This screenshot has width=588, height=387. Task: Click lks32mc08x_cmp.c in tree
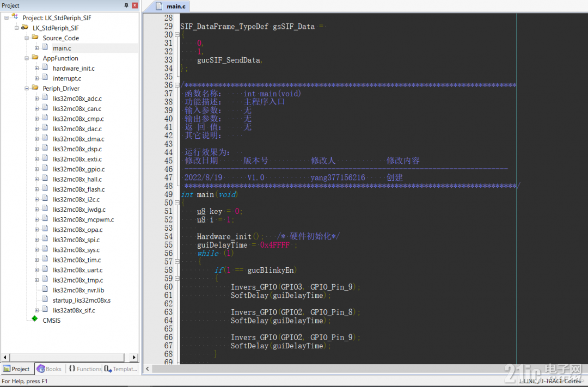click(x=78, y=119)
